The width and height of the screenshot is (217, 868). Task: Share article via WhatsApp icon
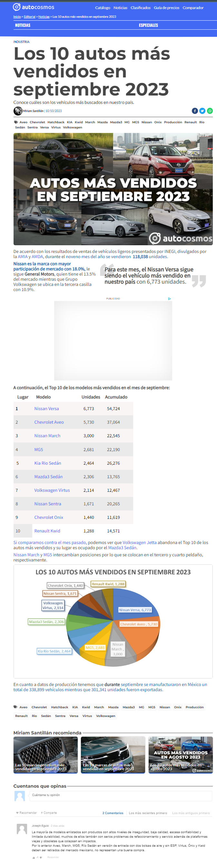[210, 111]
